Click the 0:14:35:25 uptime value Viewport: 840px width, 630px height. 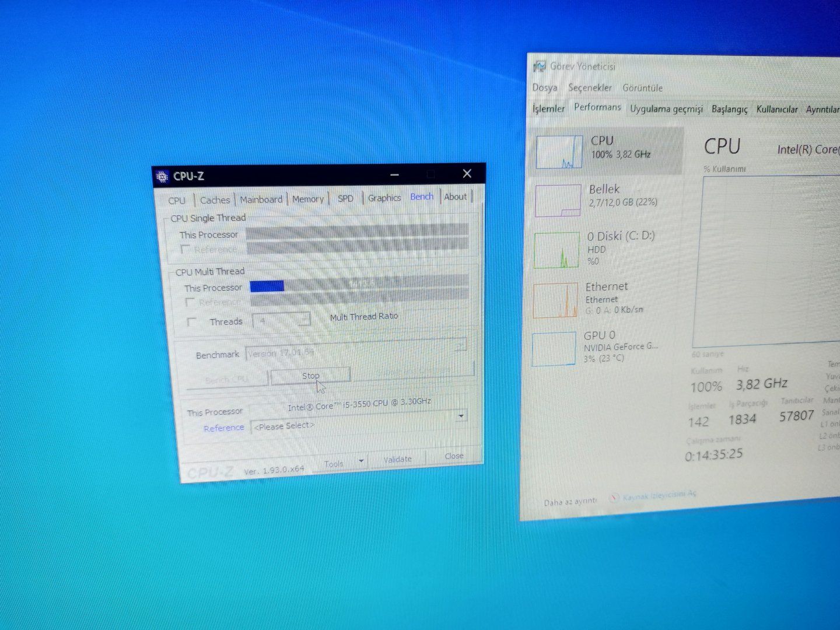(713, 455)
